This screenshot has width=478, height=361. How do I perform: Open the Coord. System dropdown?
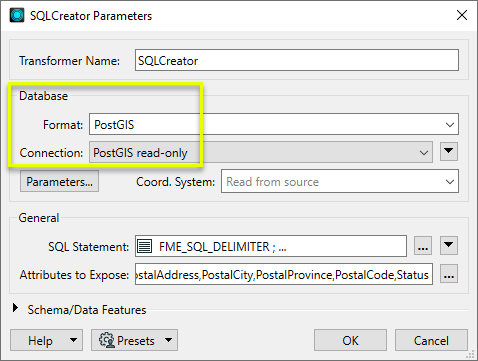(x=340, y=181)
